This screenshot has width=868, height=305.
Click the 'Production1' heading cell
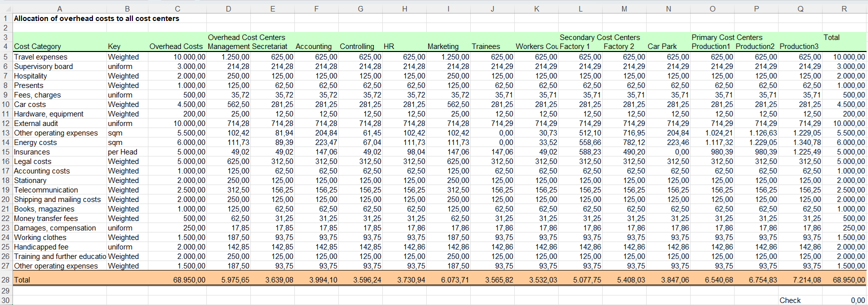711,46
